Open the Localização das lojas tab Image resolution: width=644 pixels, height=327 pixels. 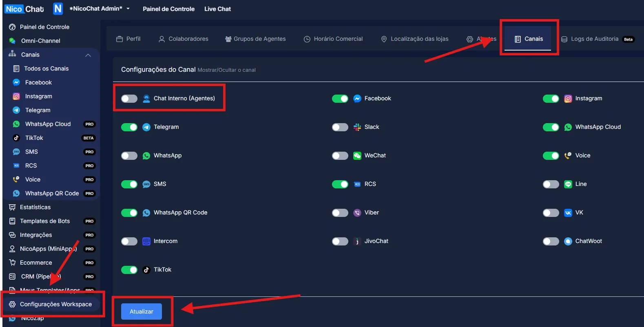point(415,39)
